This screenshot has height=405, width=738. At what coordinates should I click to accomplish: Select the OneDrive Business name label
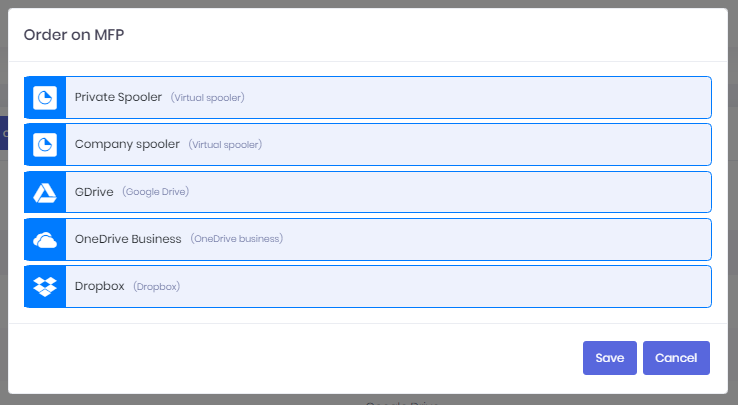128,239
